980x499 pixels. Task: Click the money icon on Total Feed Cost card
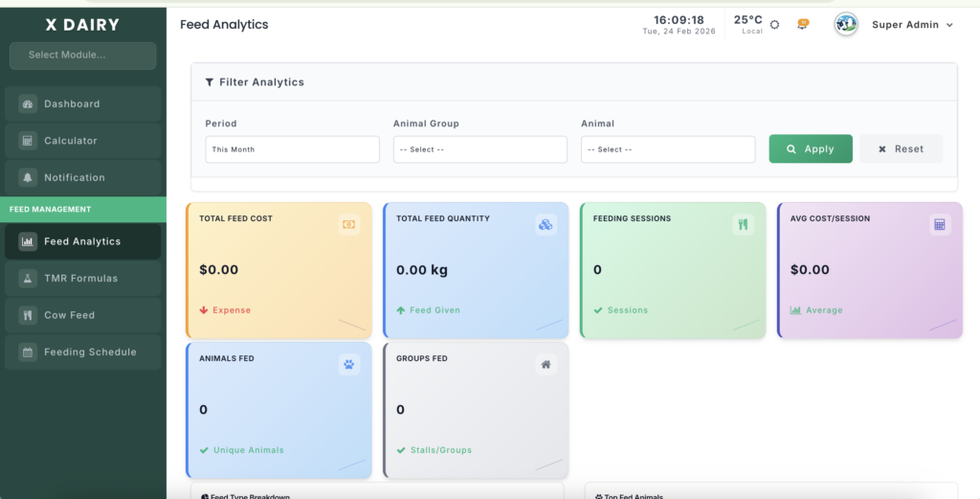coord(348,224)
